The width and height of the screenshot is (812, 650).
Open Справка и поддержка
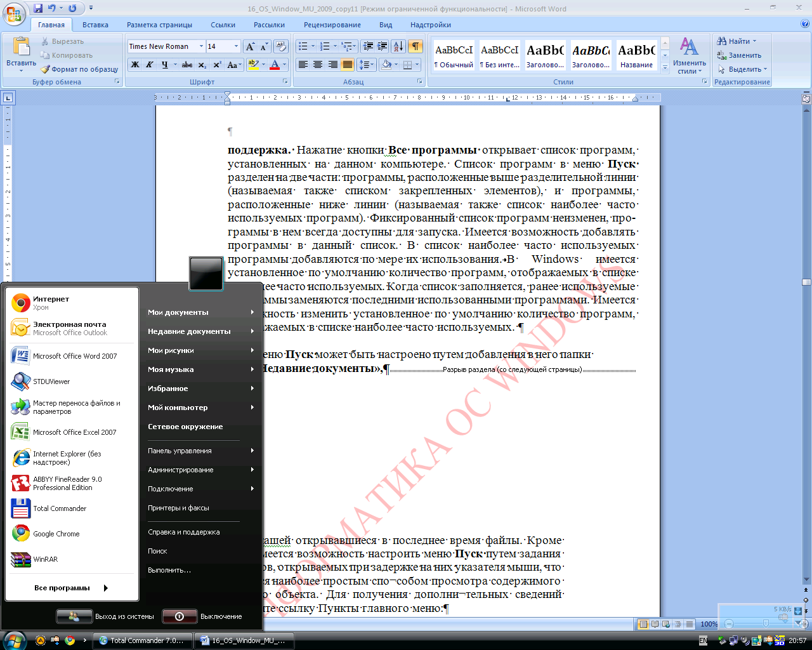(200, 532)
